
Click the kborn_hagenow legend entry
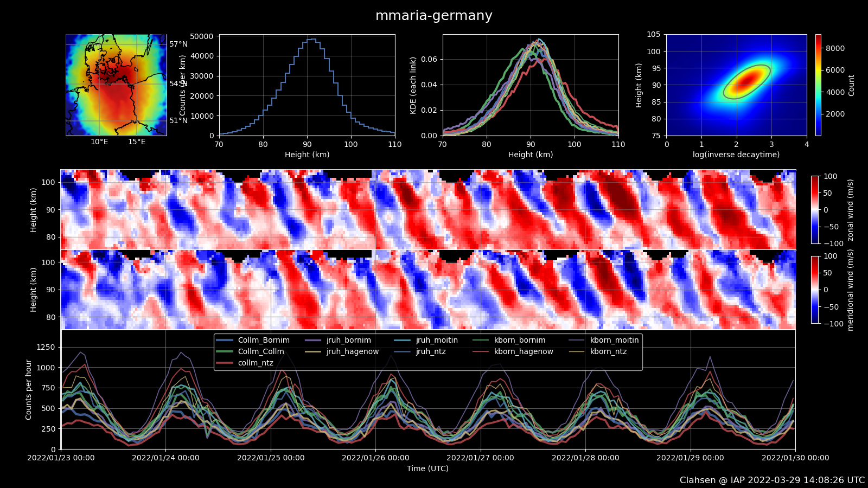[x=513, y=352]
